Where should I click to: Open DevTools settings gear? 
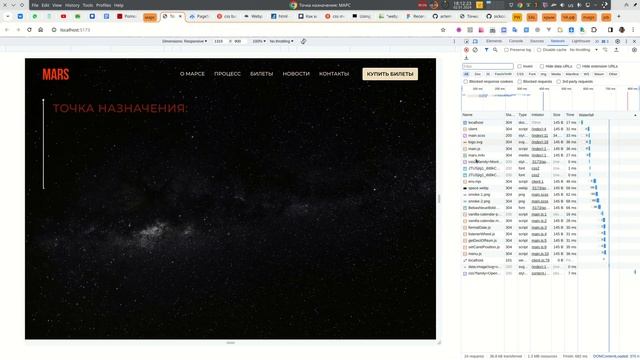[x=618, y=41]
